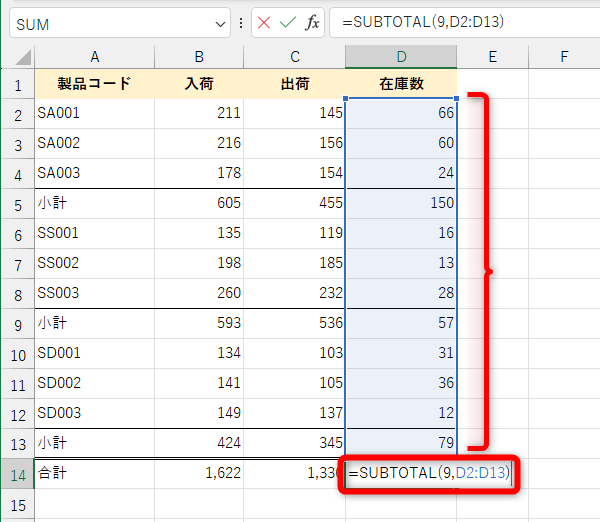This screenshot has height=522, width=600.
Task: Select the 小計 label in row 9
Action: (95, 323)
